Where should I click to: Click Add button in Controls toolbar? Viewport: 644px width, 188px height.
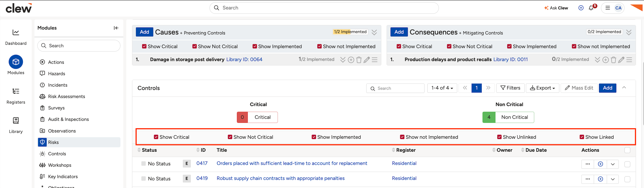coord(607,88)
